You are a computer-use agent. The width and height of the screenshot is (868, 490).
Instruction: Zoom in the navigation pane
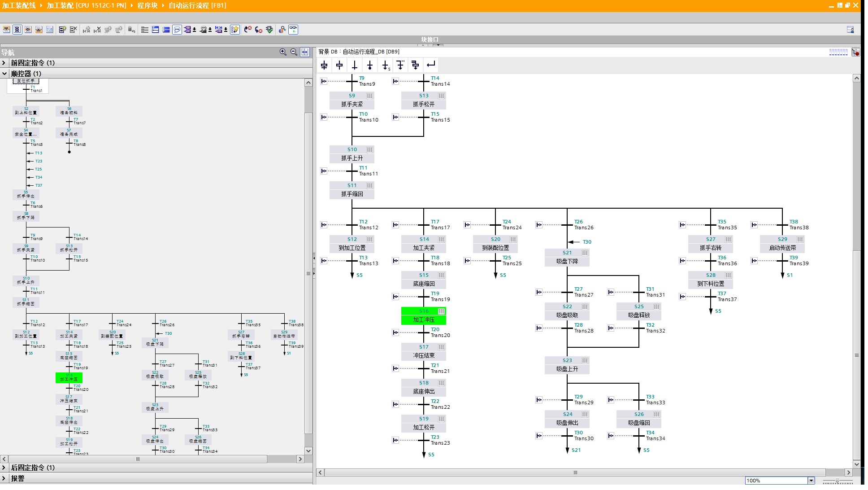(283, 52)
